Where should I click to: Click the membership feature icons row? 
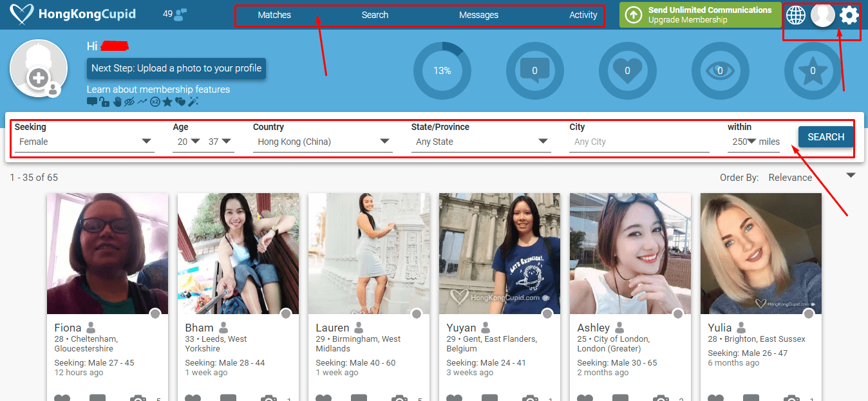[x=142, y=102]
